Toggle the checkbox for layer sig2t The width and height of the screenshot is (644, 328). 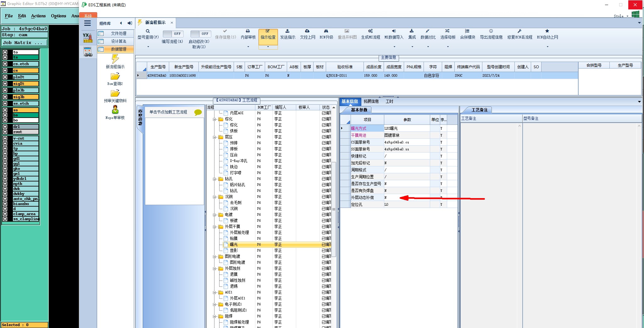(x=5, y=84)
